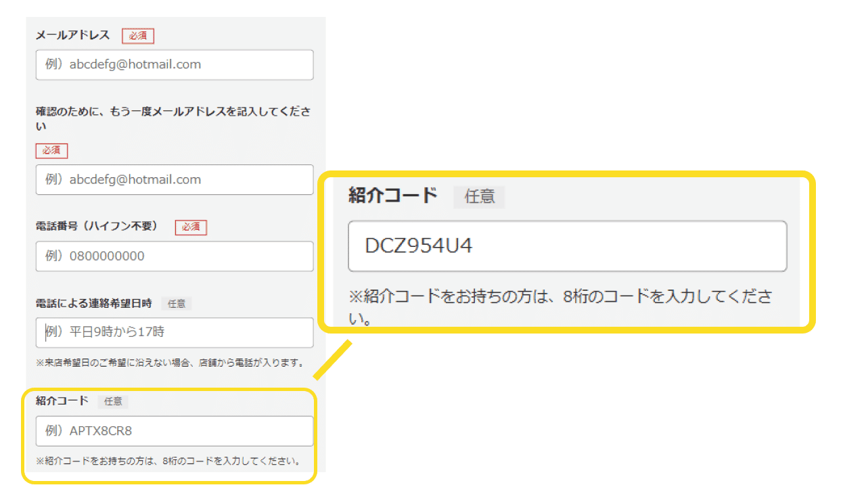Click the 電話番号 phone number input field
Screen dimensions: 866x504
tap(174, 256)
